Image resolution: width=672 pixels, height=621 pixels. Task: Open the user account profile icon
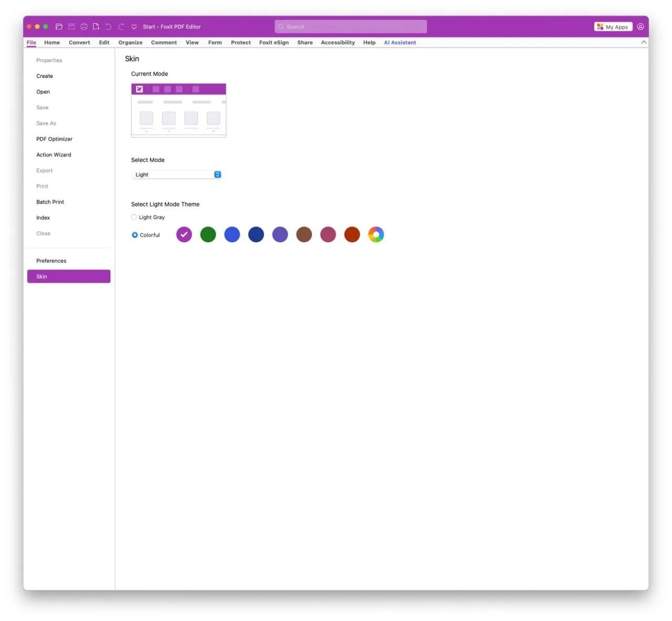click(x=640, y=27)
